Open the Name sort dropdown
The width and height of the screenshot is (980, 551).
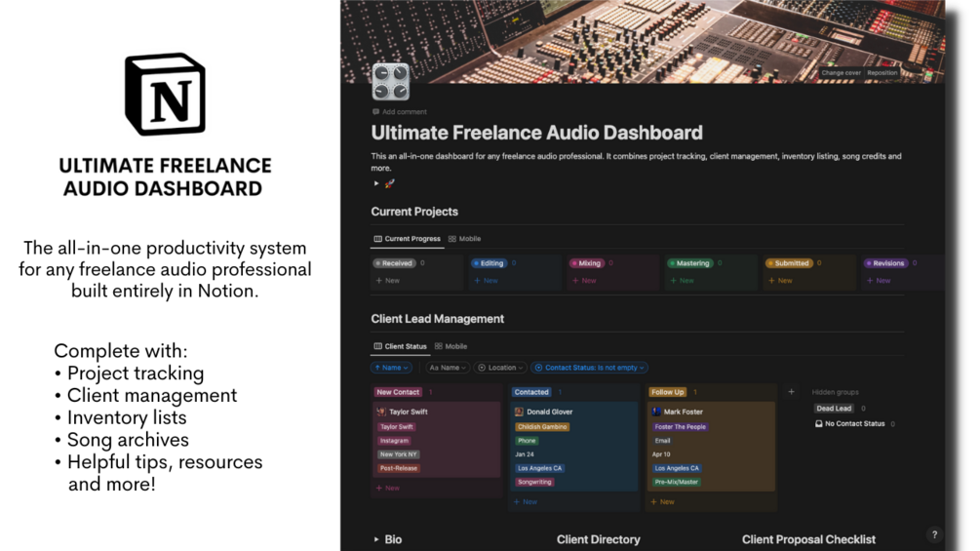(x=391, y=368)
